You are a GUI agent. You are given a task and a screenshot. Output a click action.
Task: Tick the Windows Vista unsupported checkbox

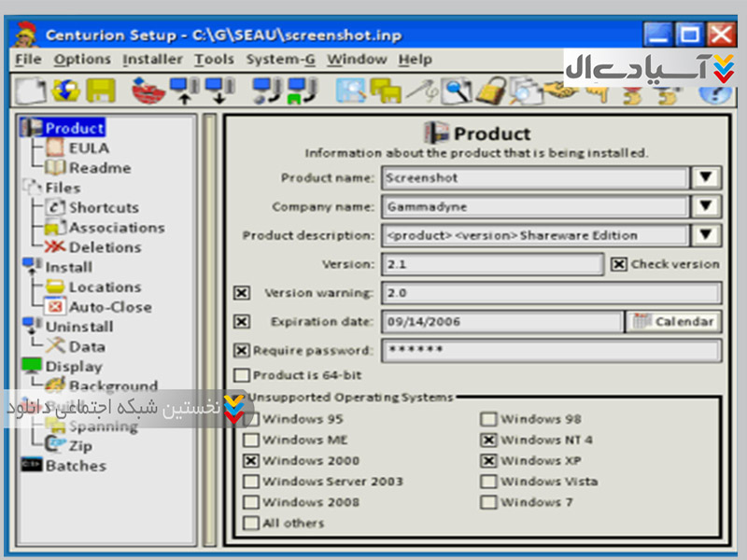[x=488, y=482]
